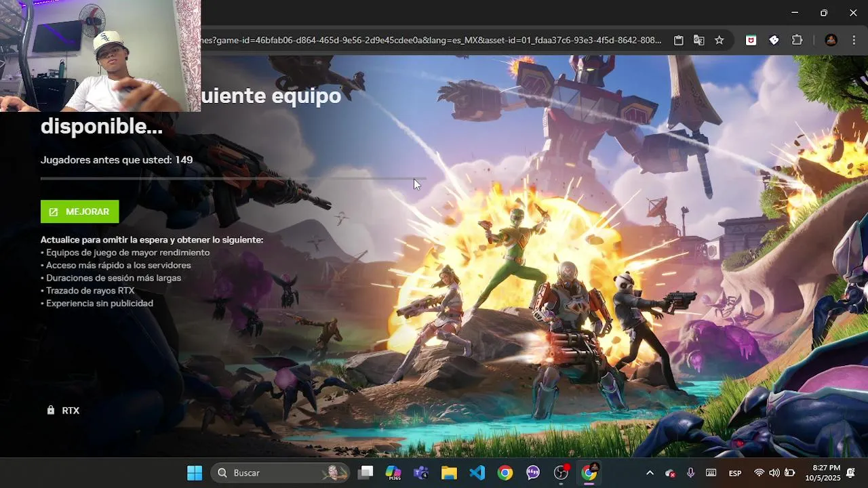Image resolution: width=868 pixels, height=488 pixels.
Task: Click 'Jugadores antes que usted: 149' text
Action: [x=117, y=160]
